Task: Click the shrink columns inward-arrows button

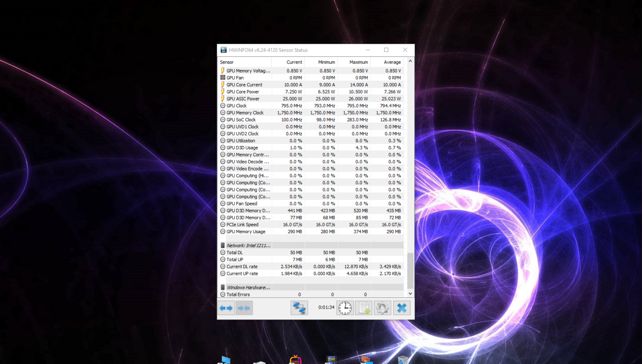Action: coord(244,308)
